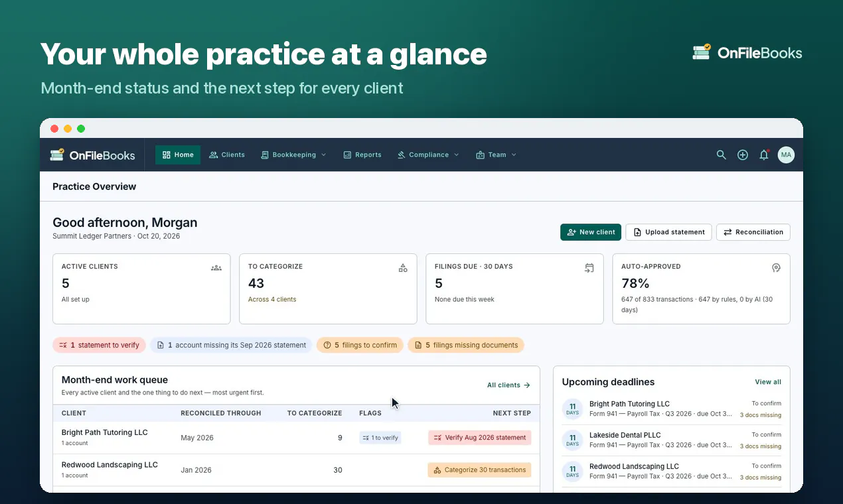Click the plus circle quick-add icon
Image resolution: width=843 pixels, height=504 pixels.
(x=743, y=155)
